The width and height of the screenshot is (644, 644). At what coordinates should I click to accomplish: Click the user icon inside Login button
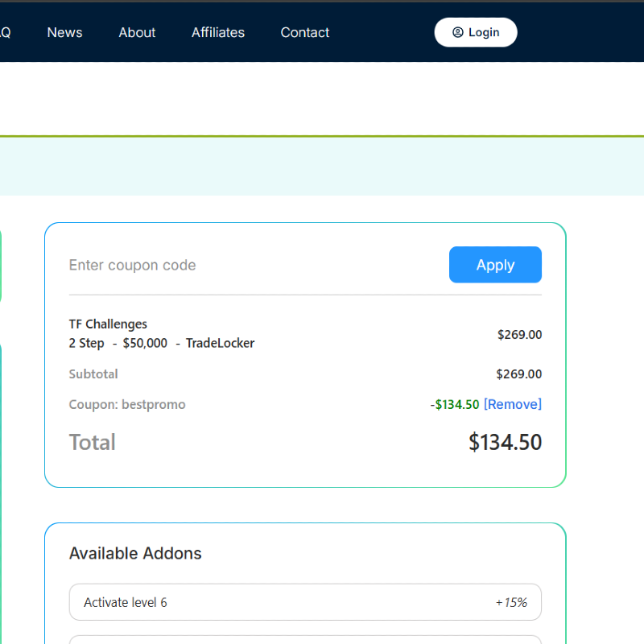tap(457, 32)
